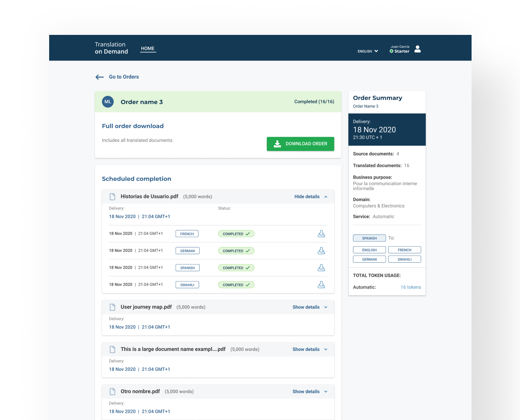This screenshot has height=420, width=520.
Task: Click the Historias de Usuario.pdf file name
Action: (x=149, y=196)
